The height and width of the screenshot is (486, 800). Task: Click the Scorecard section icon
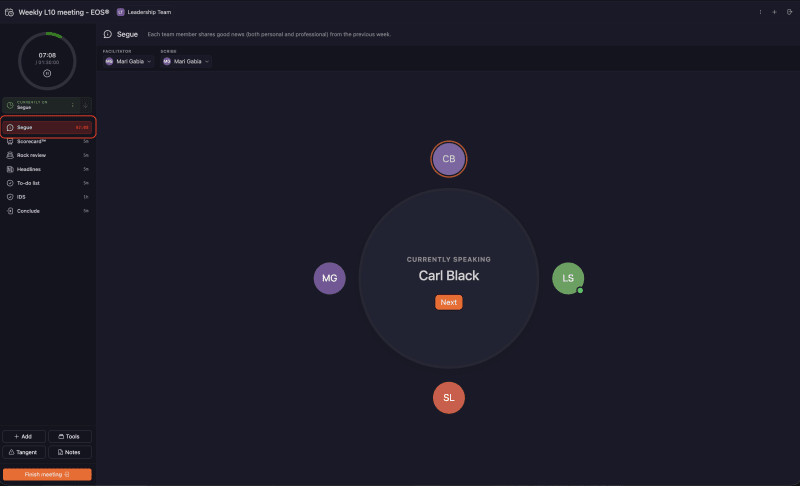10,141
